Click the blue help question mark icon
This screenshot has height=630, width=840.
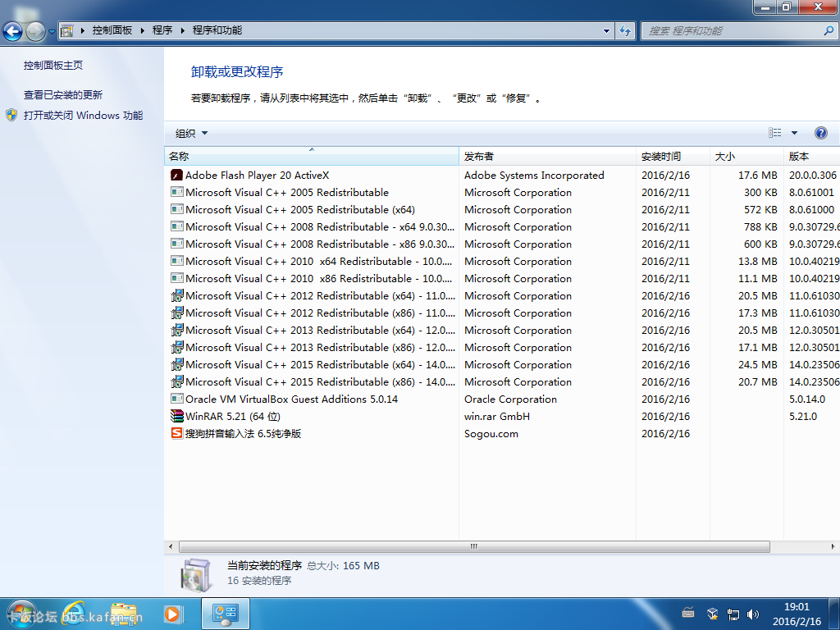[x=820, y=133]
